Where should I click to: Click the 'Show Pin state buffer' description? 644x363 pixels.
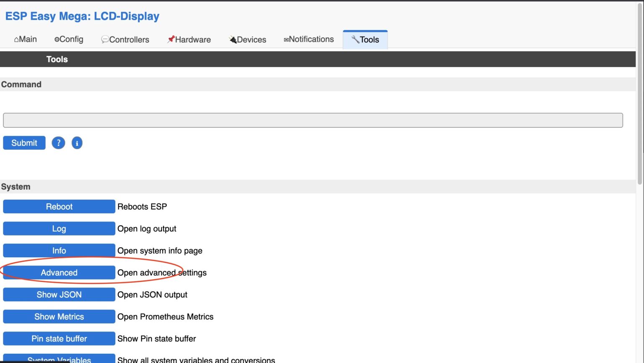coord(156,339)
